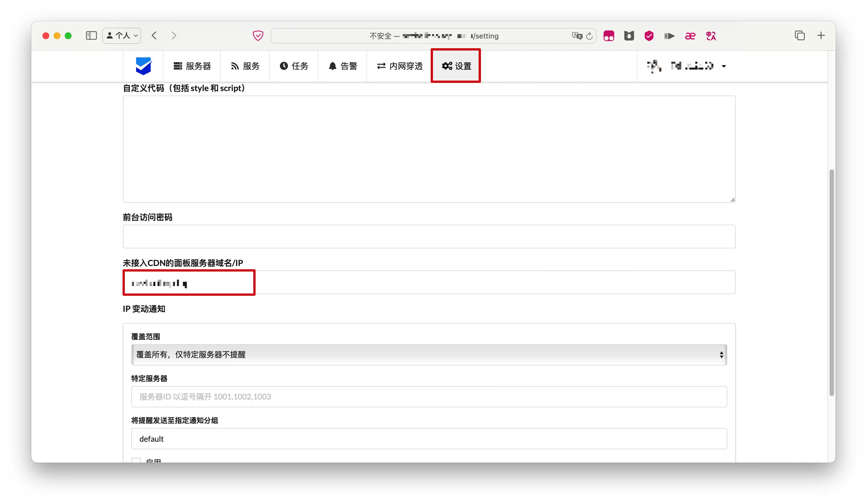867x504 pixels.
Task: Open the tab overview icon
Action: pos(800,35)
